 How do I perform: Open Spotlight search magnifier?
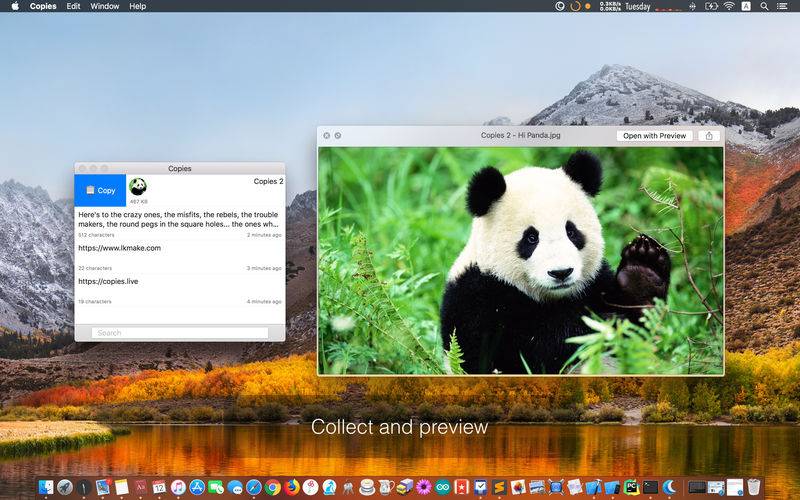point(764,6)
